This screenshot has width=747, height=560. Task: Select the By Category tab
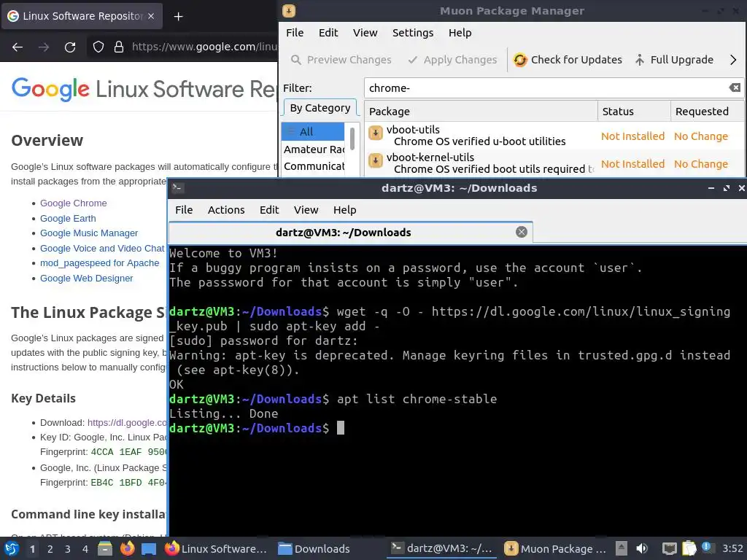pyautogui.click(x=320, y=108)
